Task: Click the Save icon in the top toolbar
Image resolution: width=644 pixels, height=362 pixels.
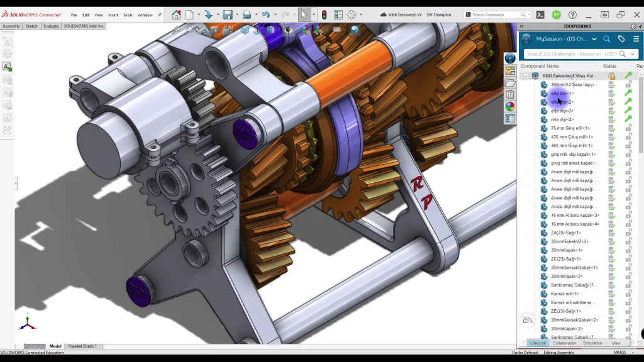Action: pos(227,14)
